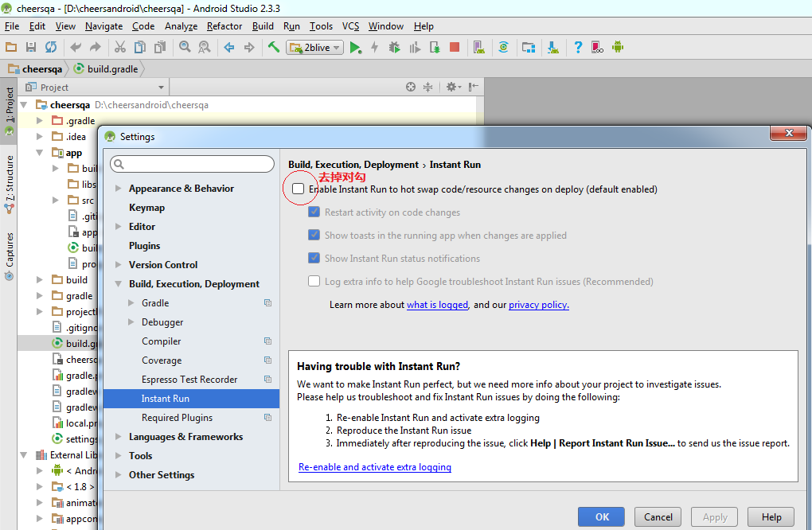Click the Help button in Settings

click(771, 516)
